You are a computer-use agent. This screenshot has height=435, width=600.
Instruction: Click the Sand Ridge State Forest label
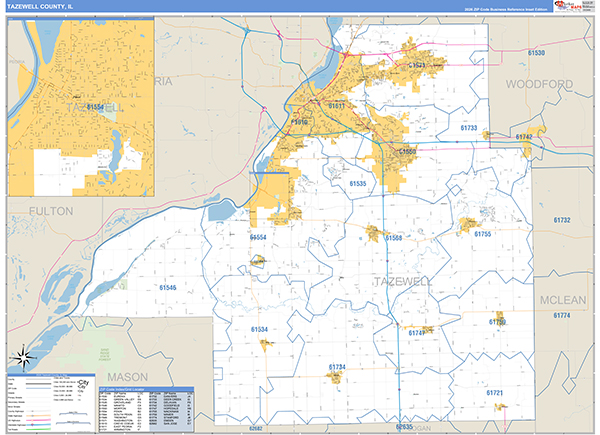tap(105, 355)
